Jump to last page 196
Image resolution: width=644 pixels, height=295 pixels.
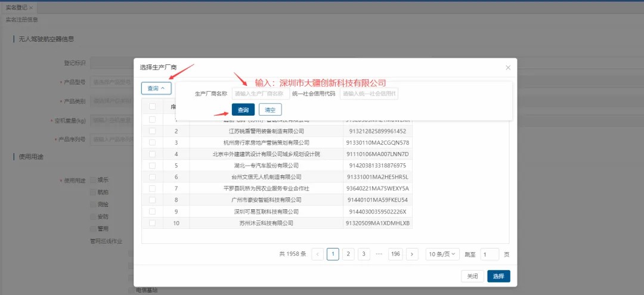pos(395,254)
